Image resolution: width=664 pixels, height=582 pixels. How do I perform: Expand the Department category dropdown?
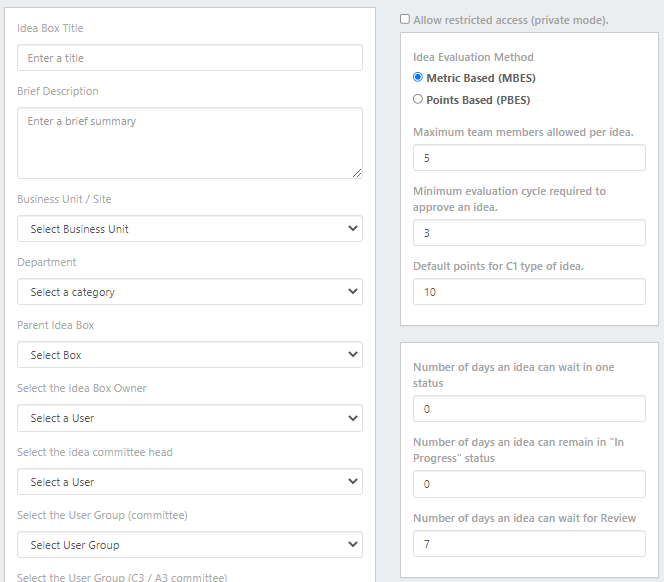click(x=190, y=292)
